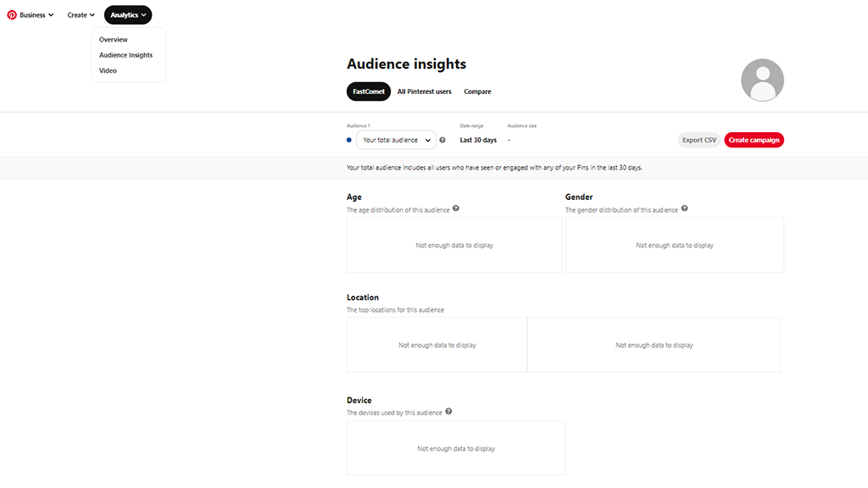Change the Last 30 days date range
Image resolution: width=868 pixels, height=488 pixels.
click(478, 140)
